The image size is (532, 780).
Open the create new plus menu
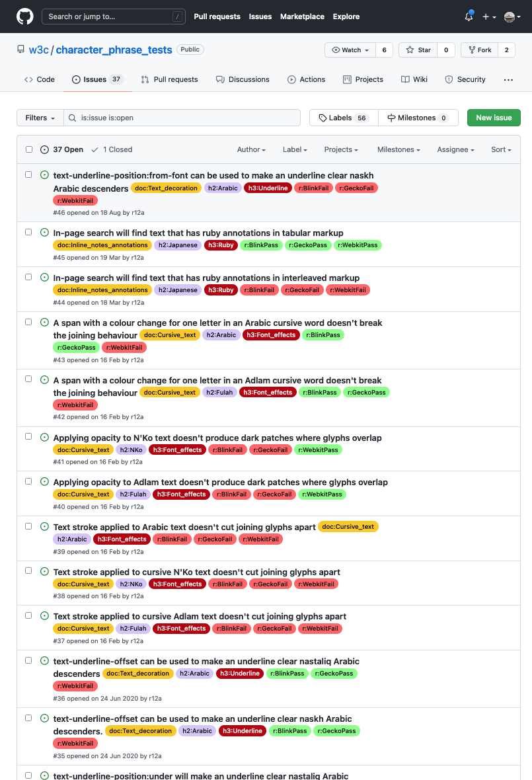point(489,17)
